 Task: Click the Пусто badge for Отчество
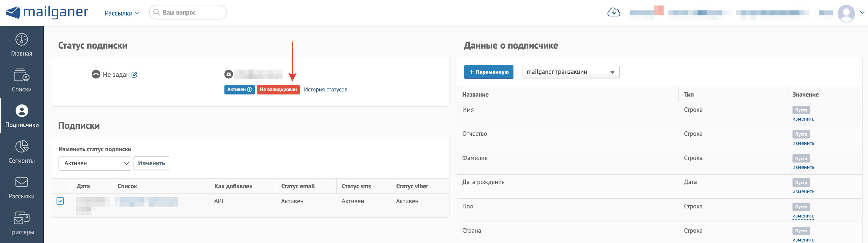click(801, 134)
